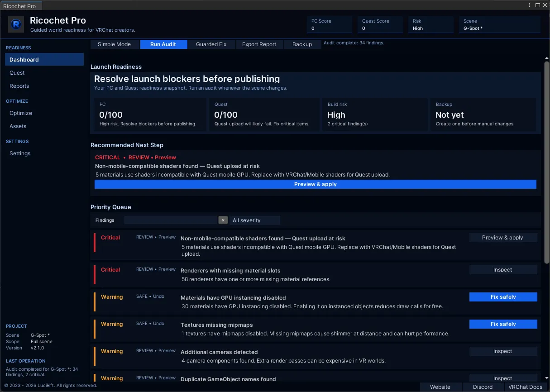Viewport: 550px width, 392px height.
Task: Click the 'Version v2.1.0' project text
Action: (25, 348)
